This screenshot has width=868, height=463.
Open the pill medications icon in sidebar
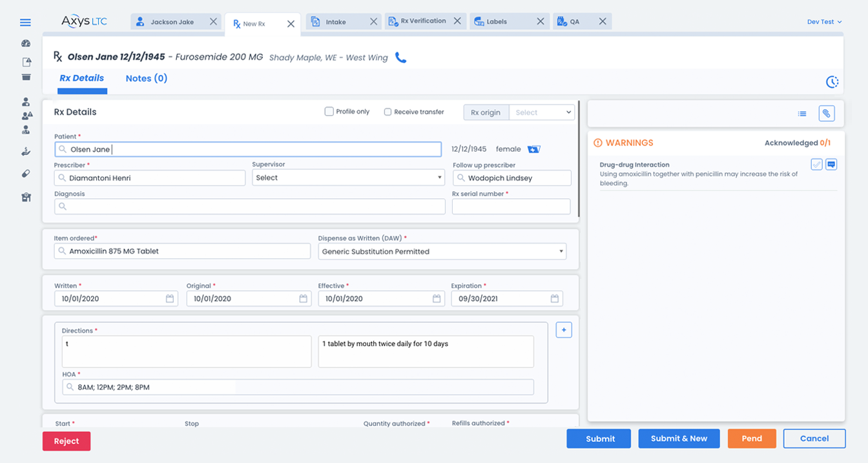point(26,174)
